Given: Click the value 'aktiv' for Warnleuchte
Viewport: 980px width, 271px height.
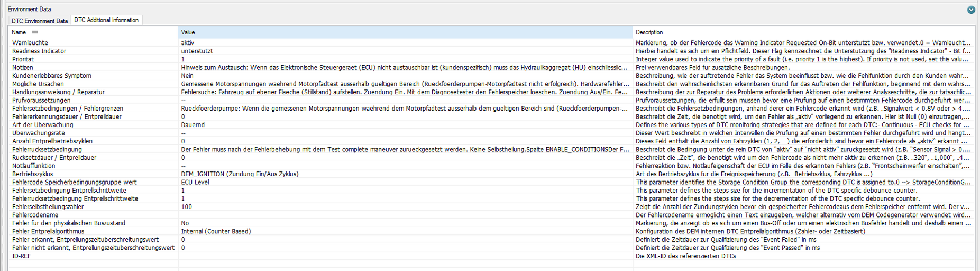Looking at the screenshot, I should 188,43.
